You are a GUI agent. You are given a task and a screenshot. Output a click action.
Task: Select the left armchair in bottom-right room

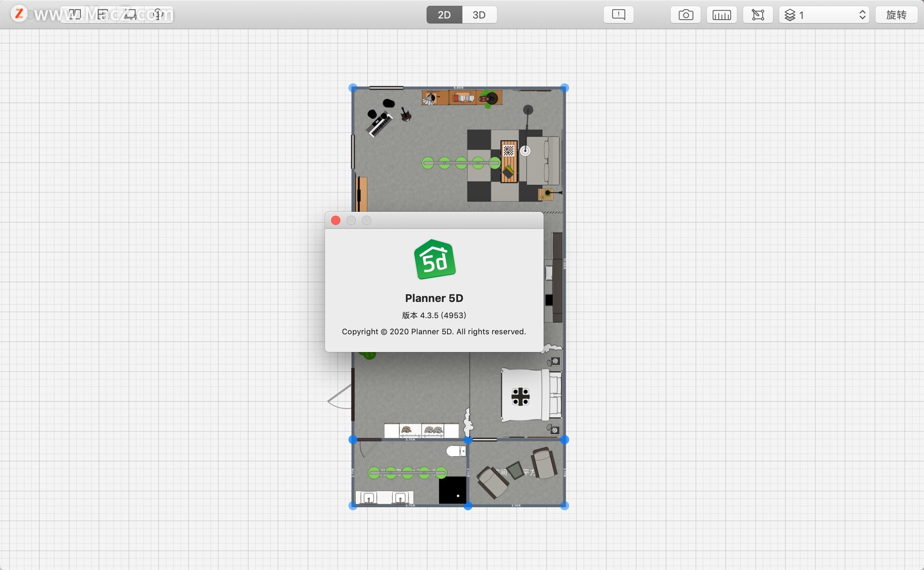point(492,482)
